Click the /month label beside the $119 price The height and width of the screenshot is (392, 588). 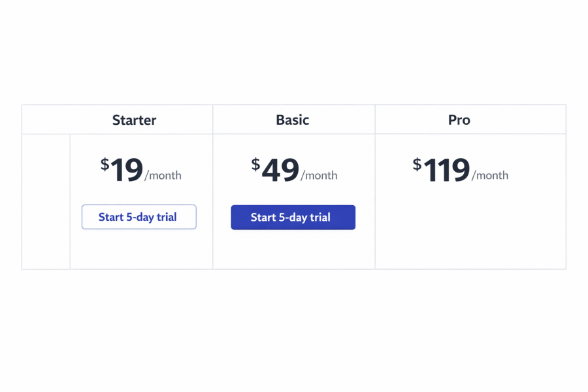pyautogui.click(x=491, y=175)
